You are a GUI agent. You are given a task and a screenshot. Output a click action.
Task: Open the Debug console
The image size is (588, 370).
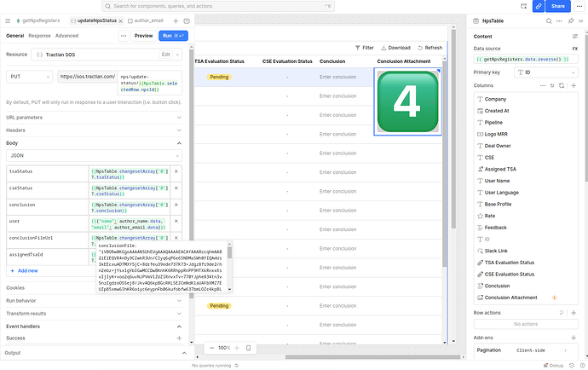(554, 366)
